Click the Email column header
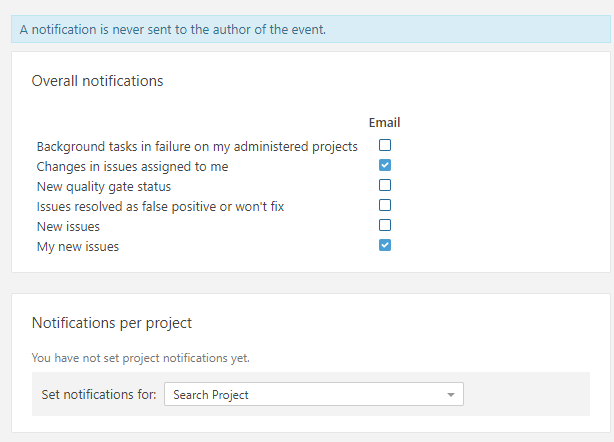 tap(385, 123)
